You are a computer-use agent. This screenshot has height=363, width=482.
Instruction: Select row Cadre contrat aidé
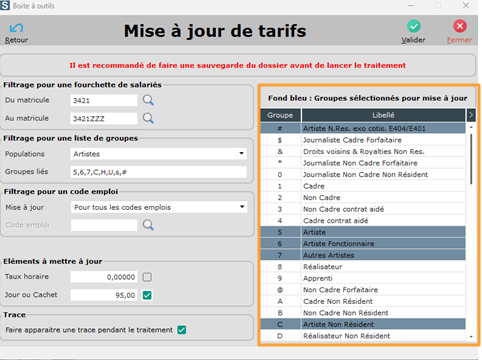363,221
